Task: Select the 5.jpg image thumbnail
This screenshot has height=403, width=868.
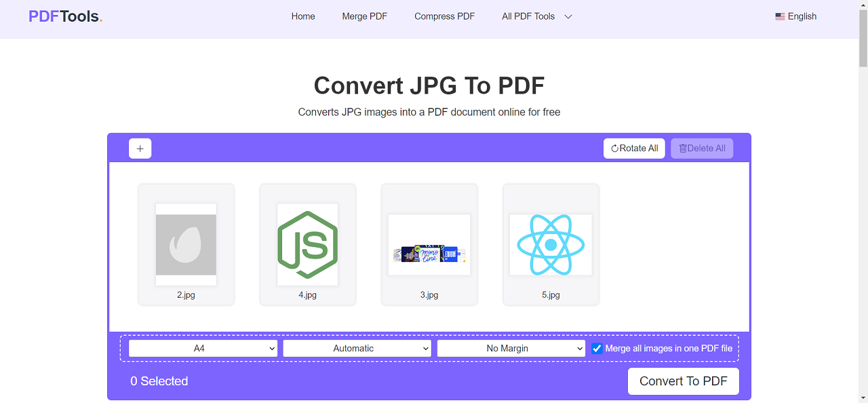Action: click(551, 244)
